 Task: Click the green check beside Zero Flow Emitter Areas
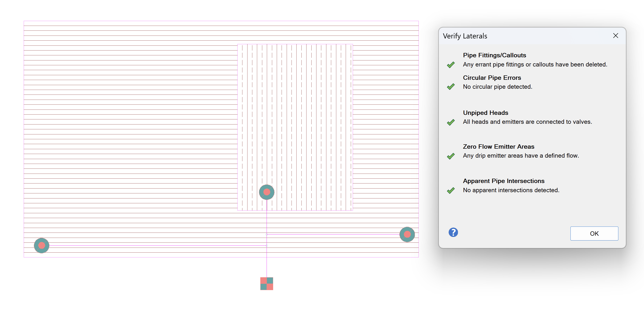(451, 156)
